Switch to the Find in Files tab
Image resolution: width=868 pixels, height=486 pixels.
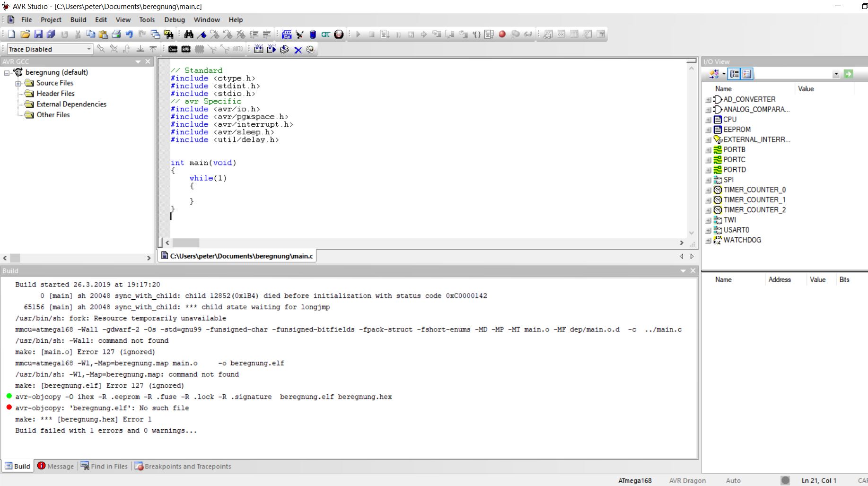click(x=105, y=466)
